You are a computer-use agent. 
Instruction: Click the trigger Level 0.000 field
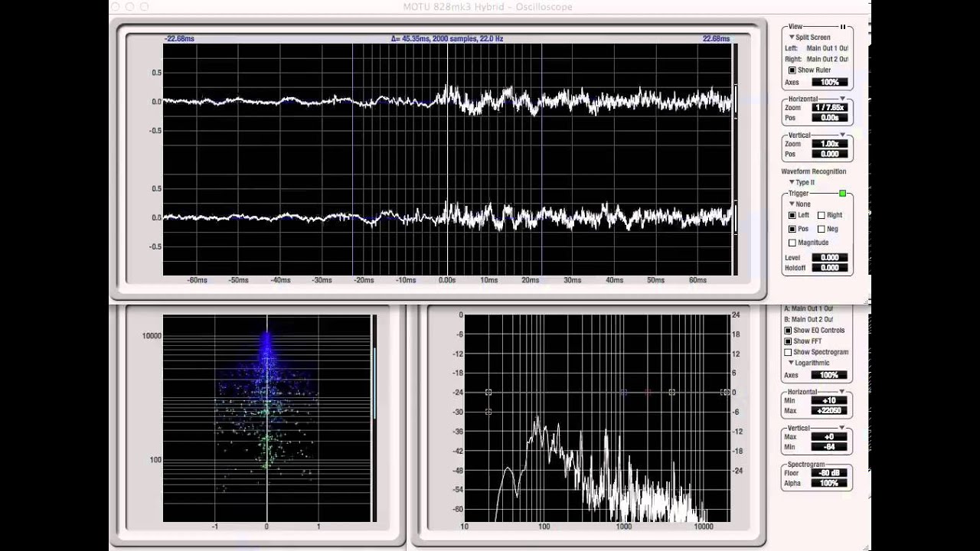(x=830, y=258)
